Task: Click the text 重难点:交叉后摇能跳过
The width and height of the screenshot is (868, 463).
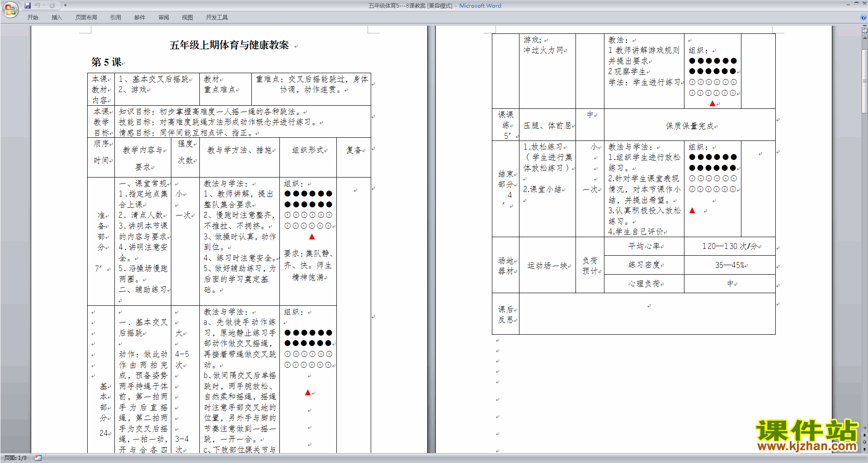Action: (x=302, y=79)
